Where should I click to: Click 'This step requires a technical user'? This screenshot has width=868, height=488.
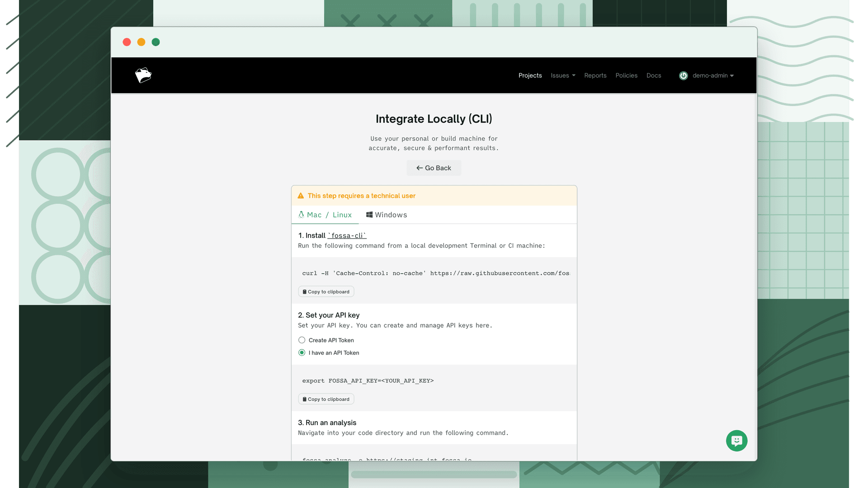pyautogui.click(x=361, y=196)
